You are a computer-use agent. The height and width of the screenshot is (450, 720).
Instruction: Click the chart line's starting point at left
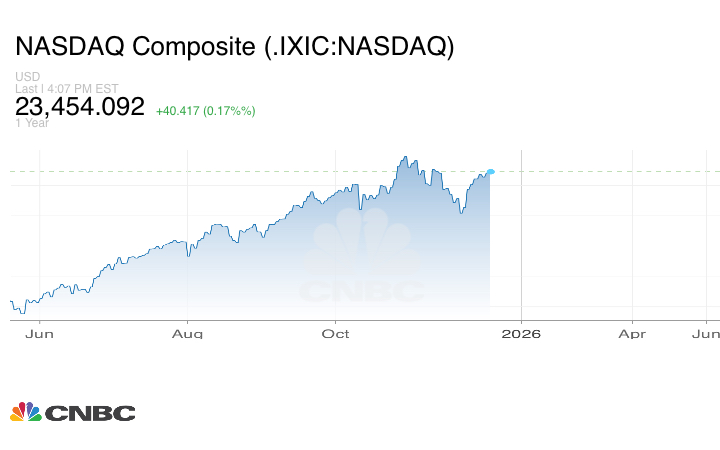point(11,300)
